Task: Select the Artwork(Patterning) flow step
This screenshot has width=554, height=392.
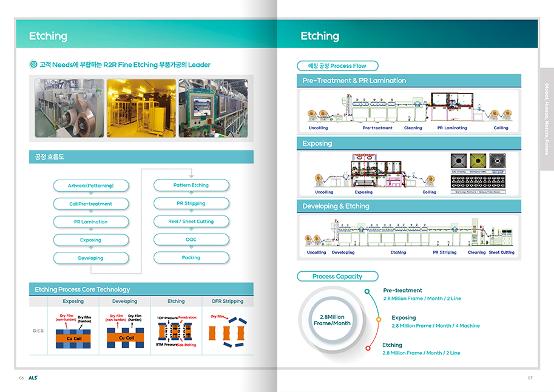Action: (x=90, y=185)
